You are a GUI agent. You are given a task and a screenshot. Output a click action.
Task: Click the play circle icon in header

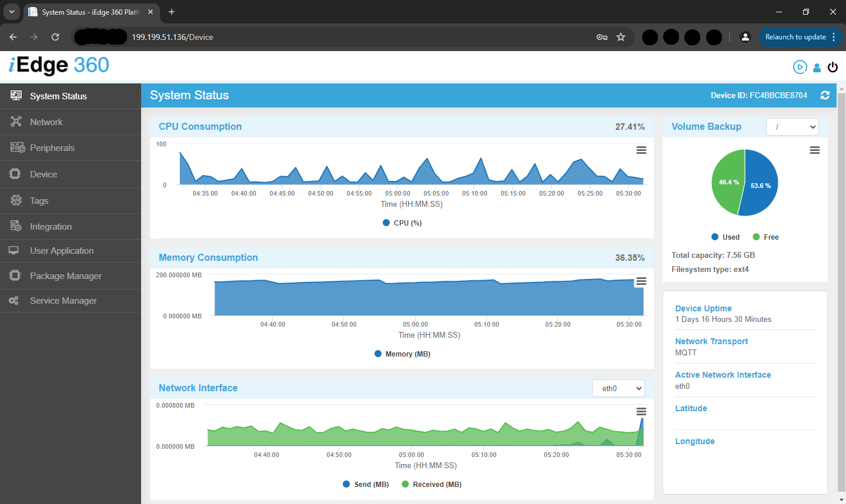pyautogui.click(x=800, y=67)
